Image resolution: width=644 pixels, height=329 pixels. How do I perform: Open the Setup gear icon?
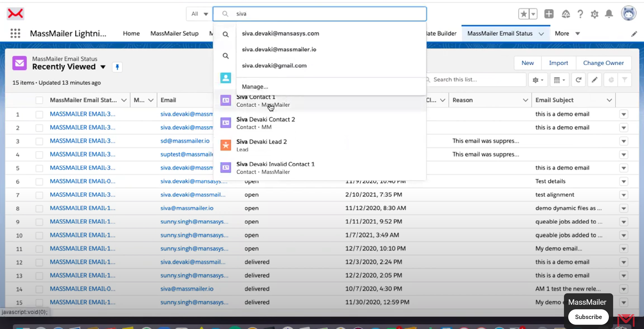coord(595,14)
